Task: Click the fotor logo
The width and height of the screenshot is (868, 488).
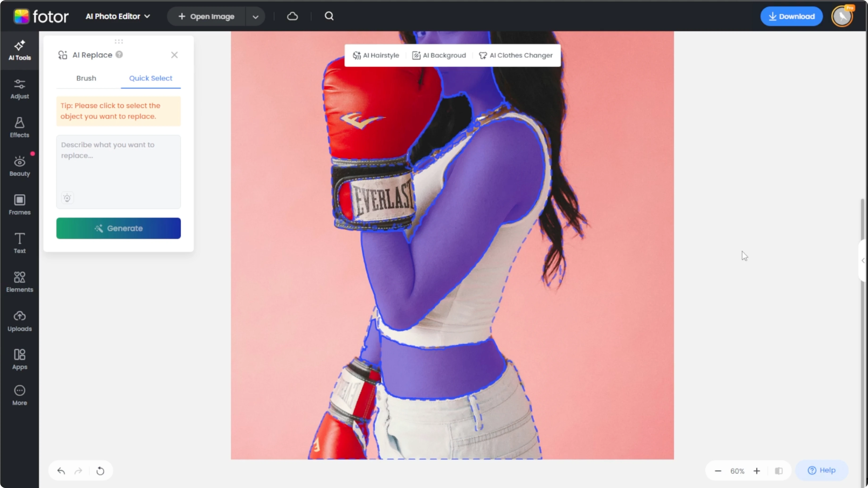Action: tap(41, 16)
